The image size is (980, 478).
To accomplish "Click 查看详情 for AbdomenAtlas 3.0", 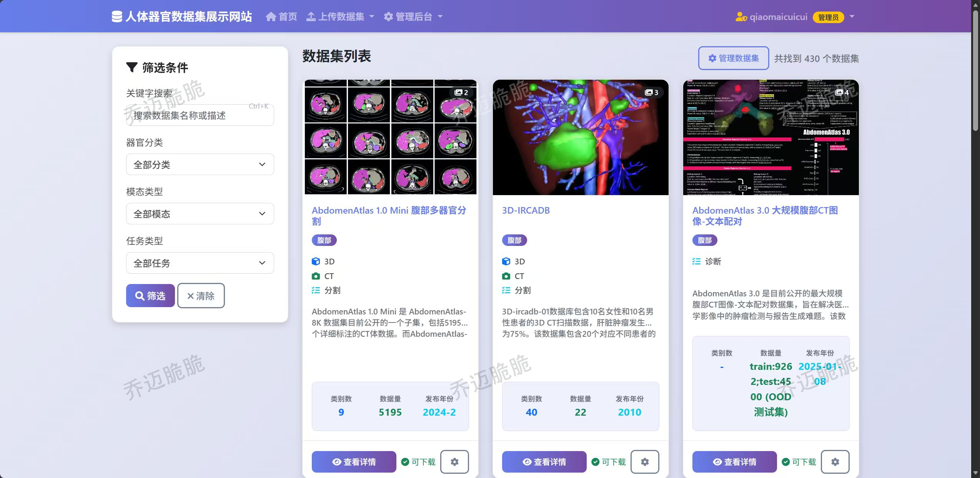I will click(x=734, y=461).
